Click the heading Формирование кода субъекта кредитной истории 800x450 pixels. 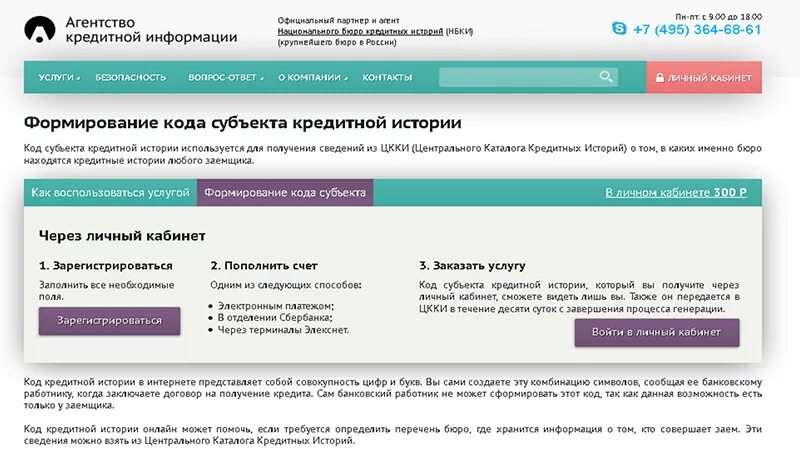pos(242,123)
